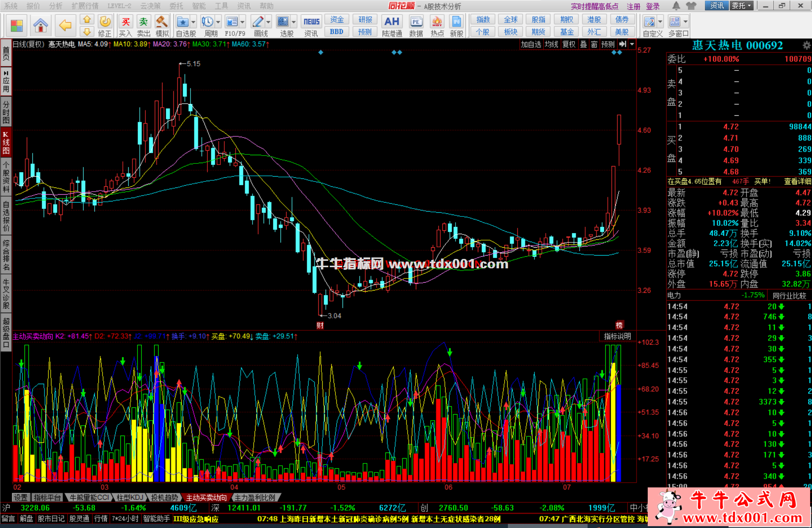Screen dimensions: 812x528
Task: Expand the 画线 dropdown arrow
Action: [268, 22]
